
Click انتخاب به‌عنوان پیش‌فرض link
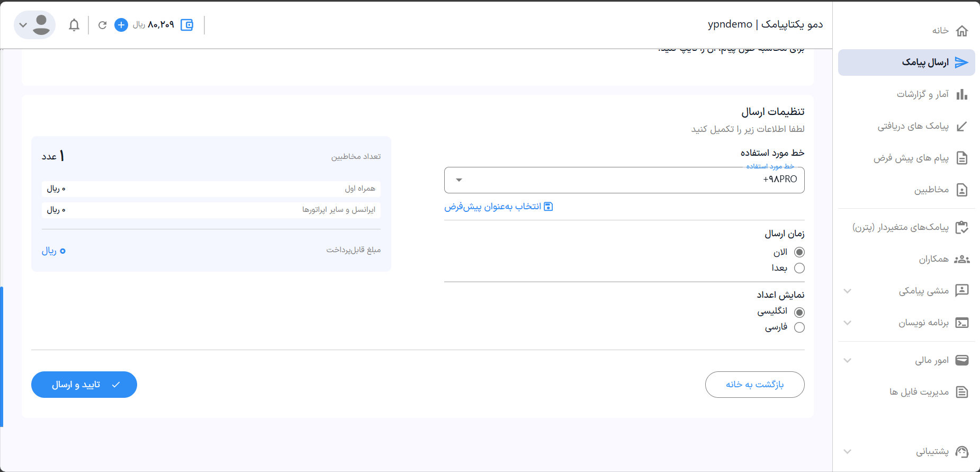click(x=498, y=207)
